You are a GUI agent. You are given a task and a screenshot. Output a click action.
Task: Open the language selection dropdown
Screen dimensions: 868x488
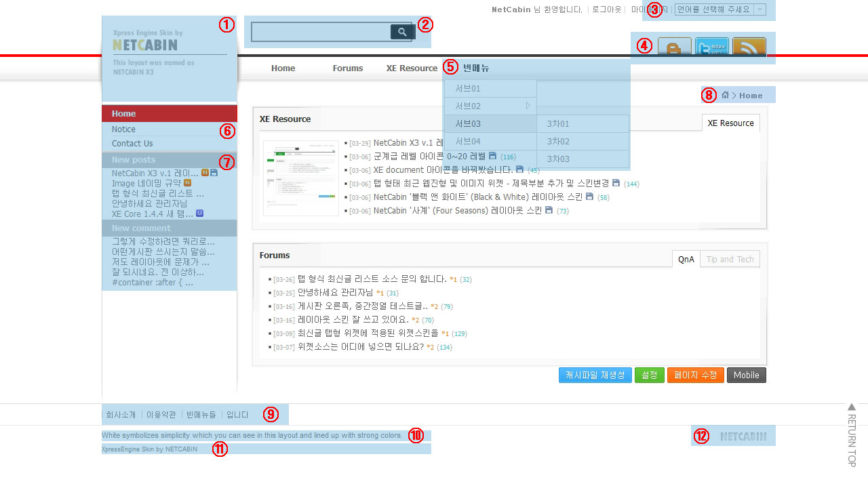720,9
